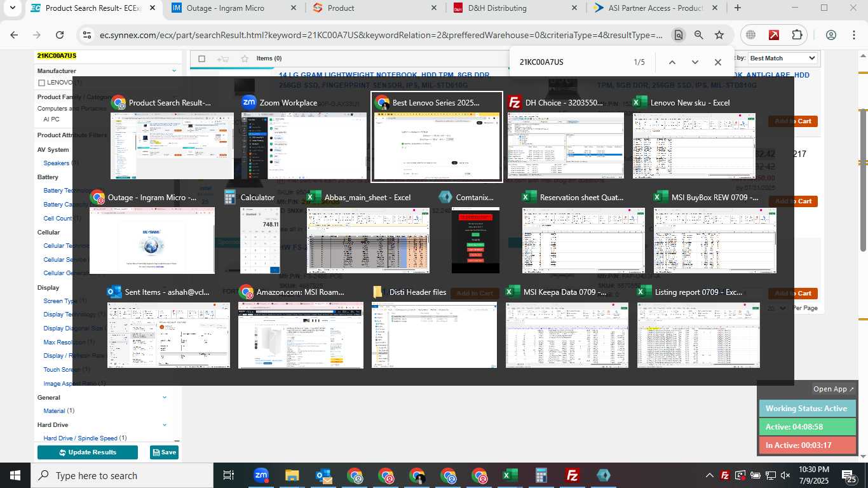
Task: Open the DH Choice FileZilla window thumbnail
Action: point(565,146)
